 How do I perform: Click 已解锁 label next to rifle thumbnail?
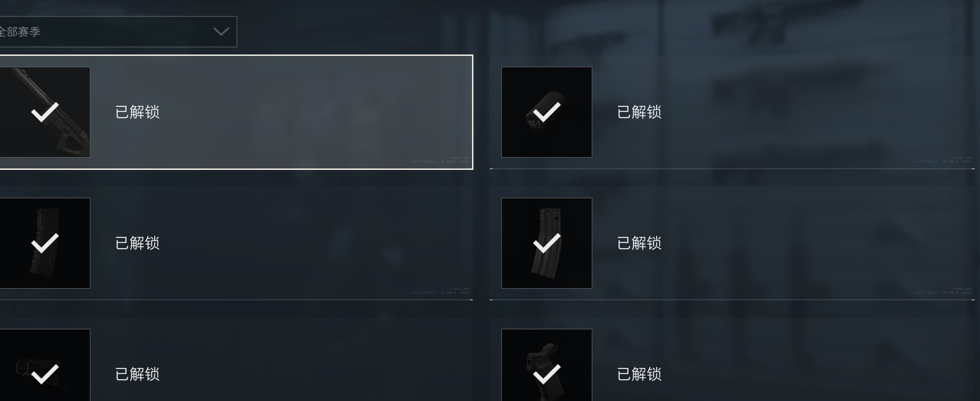[x=138, y=112]
